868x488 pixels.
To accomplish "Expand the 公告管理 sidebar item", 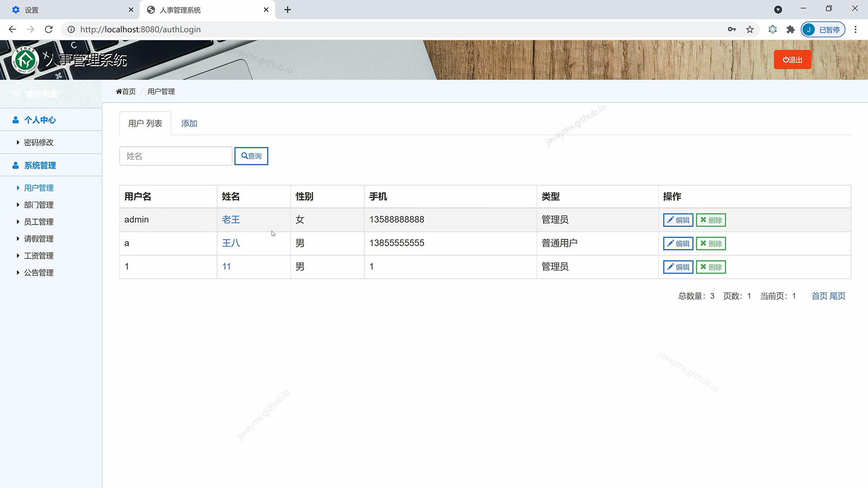I will (x=38, y=272).
